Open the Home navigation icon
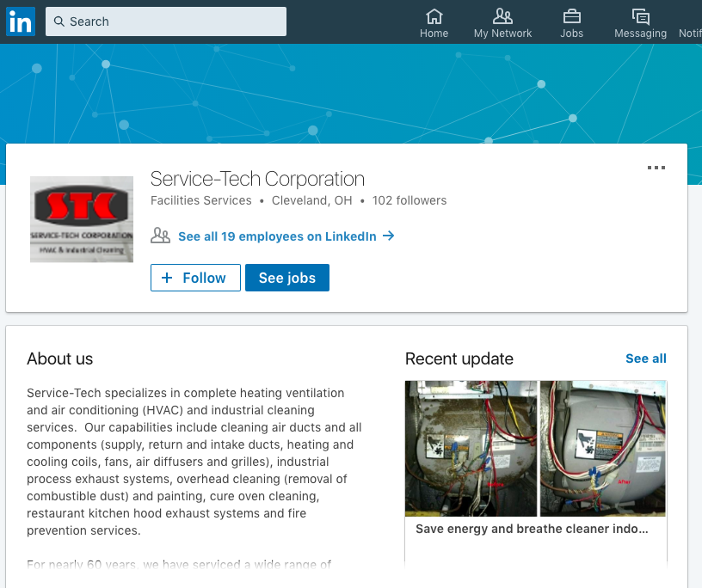The height and width of the screenshot is (588, 702). coord(434,17)
